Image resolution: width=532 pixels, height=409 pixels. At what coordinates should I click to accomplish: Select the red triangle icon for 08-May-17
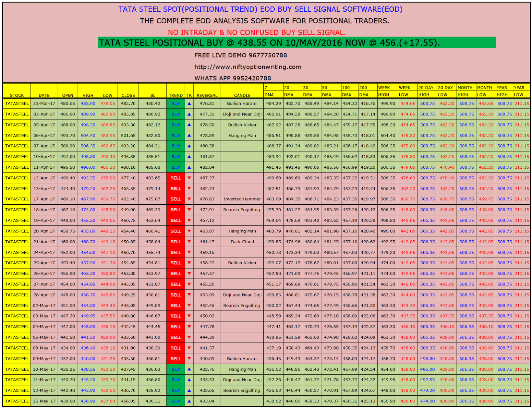click(189, 348)
